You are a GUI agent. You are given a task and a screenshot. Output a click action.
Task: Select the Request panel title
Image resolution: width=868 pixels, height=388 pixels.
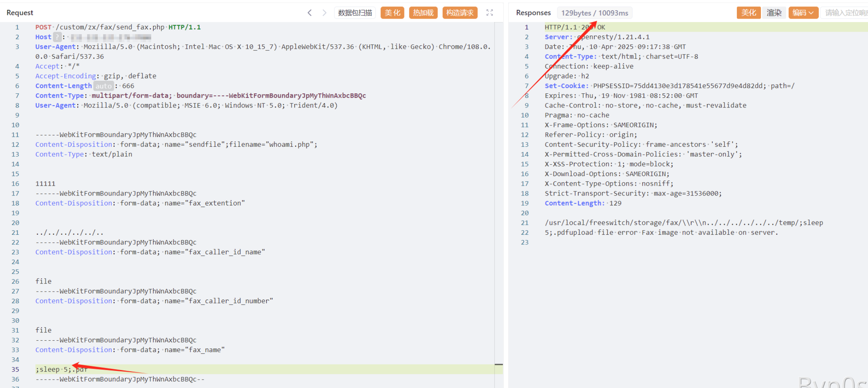click(20, 13)
